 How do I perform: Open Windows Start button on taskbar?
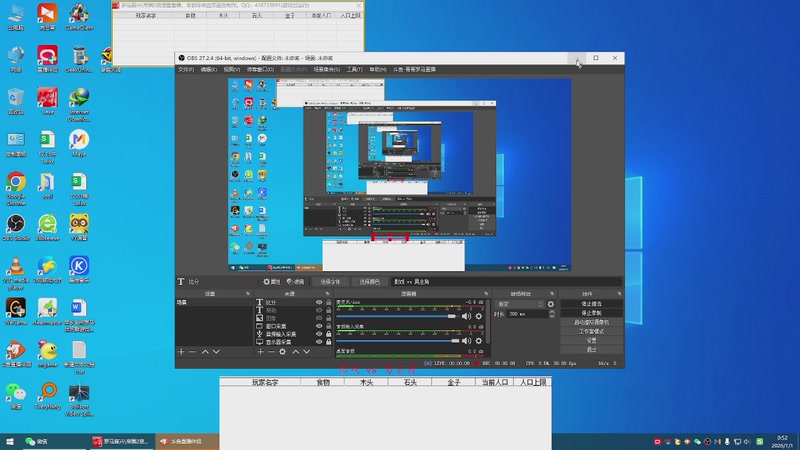9,441
